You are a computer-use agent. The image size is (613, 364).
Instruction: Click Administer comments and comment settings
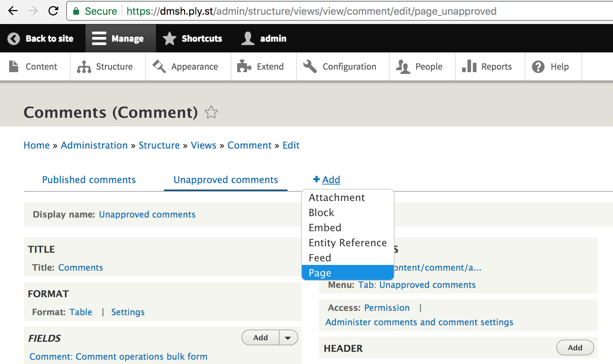click(x=419, y=322)
